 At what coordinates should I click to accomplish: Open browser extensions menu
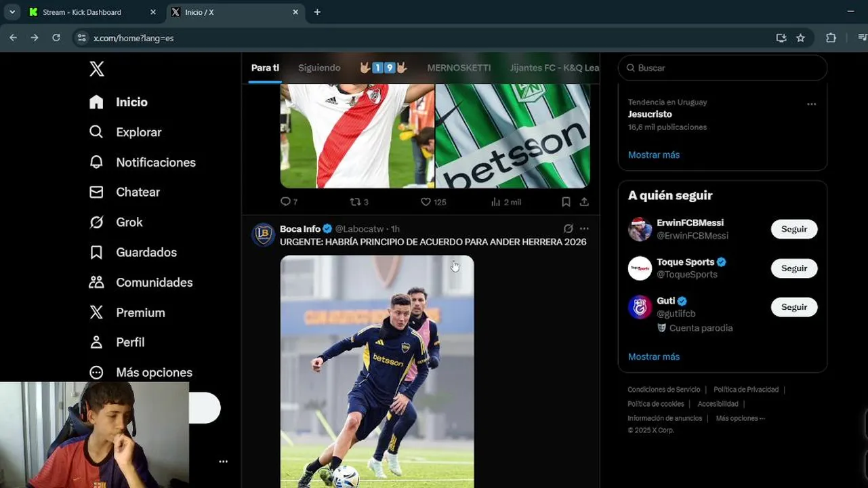(831, 38)
